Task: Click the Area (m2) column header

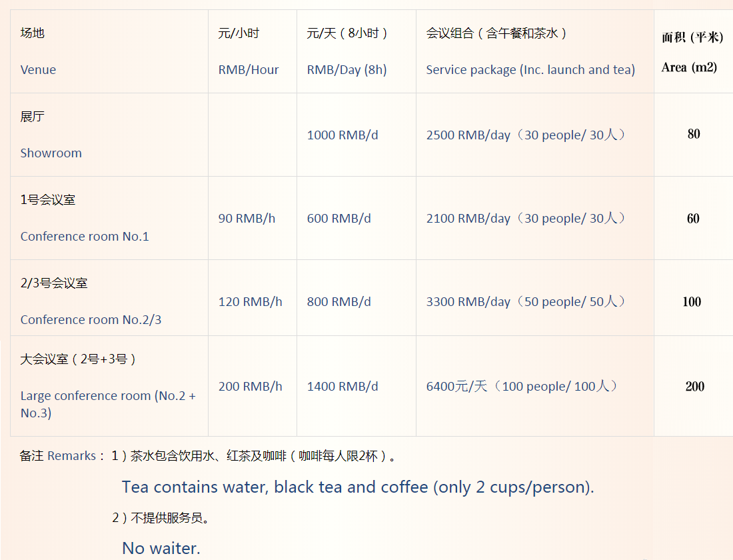Action: click(689, 67)
